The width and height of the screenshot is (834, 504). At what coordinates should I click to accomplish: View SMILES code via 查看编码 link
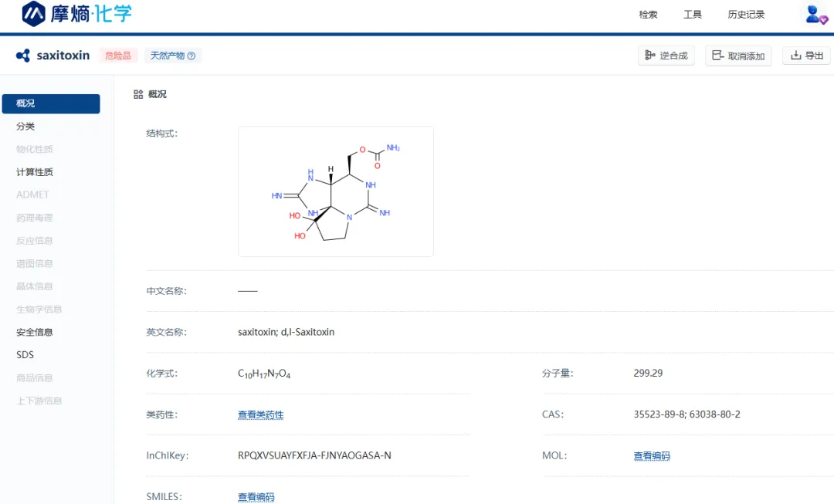(256, 497)
